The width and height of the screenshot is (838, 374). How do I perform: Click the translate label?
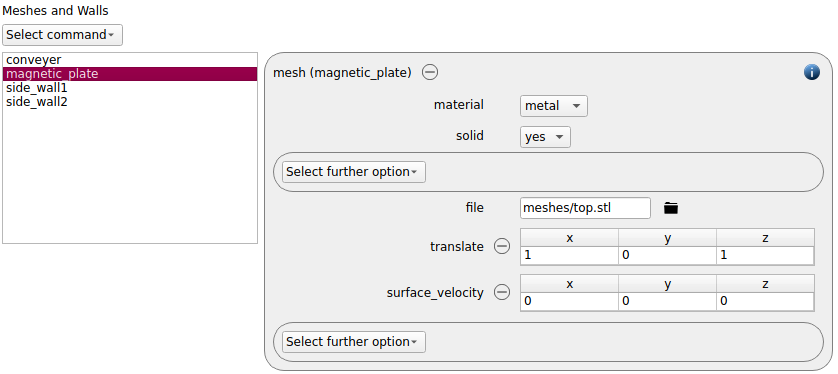pos(457,246)
